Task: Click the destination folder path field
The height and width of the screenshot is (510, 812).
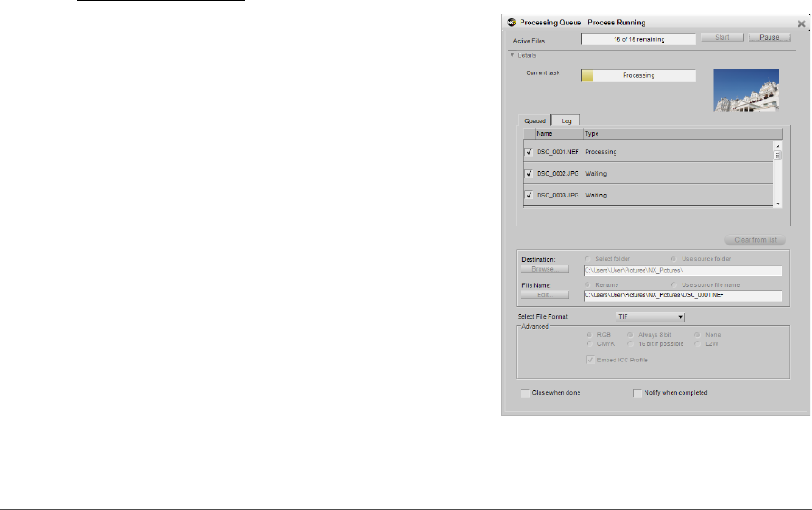Action: [683, 271]
